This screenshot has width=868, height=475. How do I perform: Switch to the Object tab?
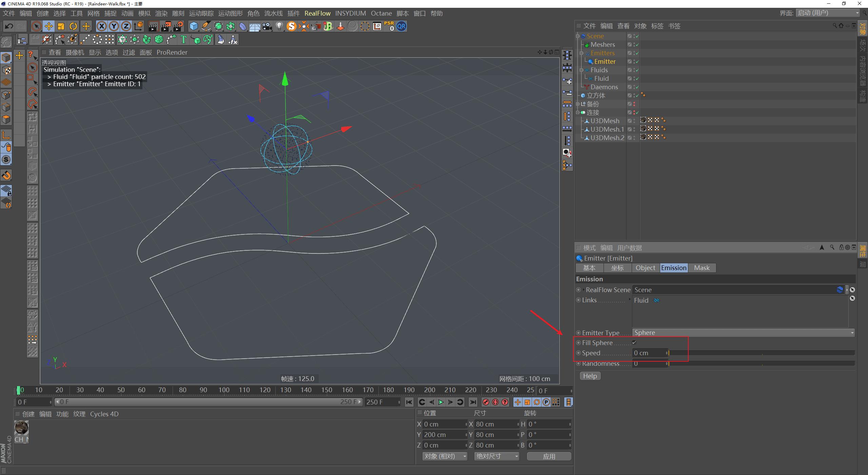pos(645,268)
